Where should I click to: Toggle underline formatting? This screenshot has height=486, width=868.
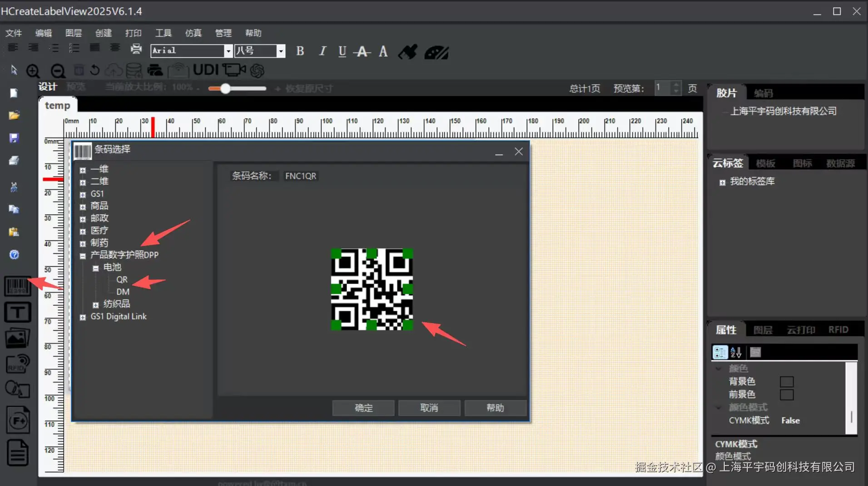point(342,51)
